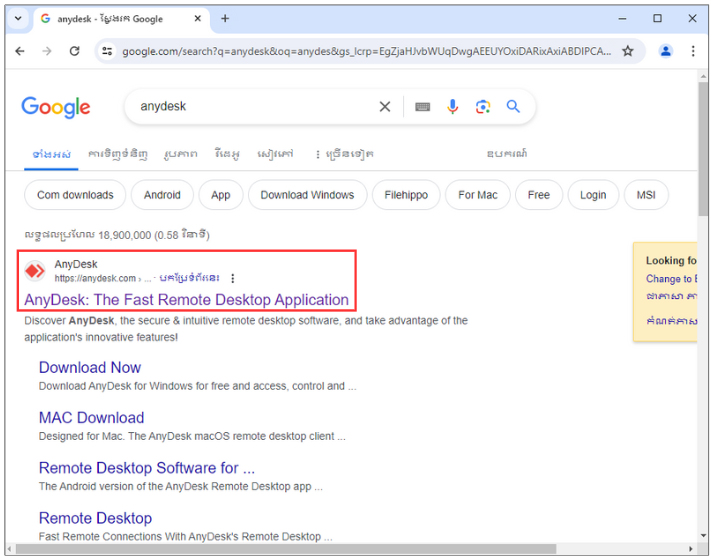Close the anydesk Google tab
This screenshot has height=559, width=712.
(198, 19)
